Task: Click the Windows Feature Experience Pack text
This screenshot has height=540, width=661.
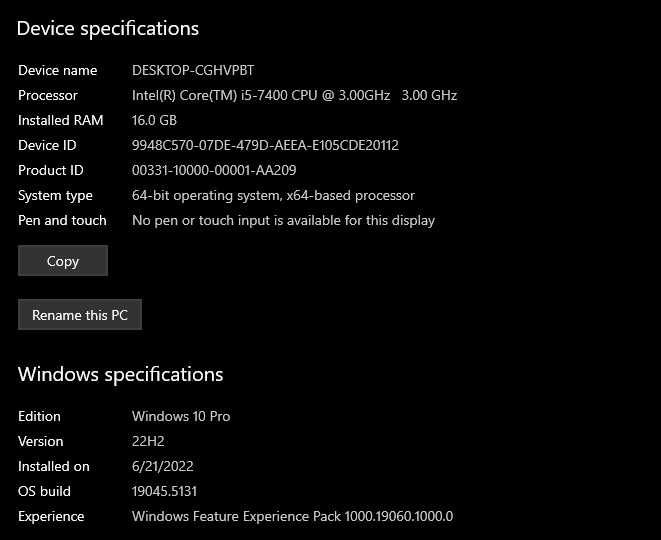Action: tap(292, 516)
